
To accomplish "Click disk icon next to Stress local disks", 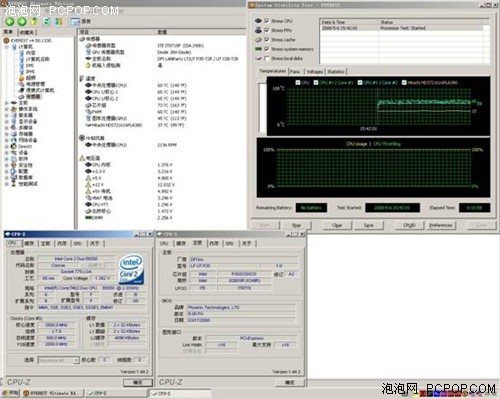I will click(x=258, y=58).
